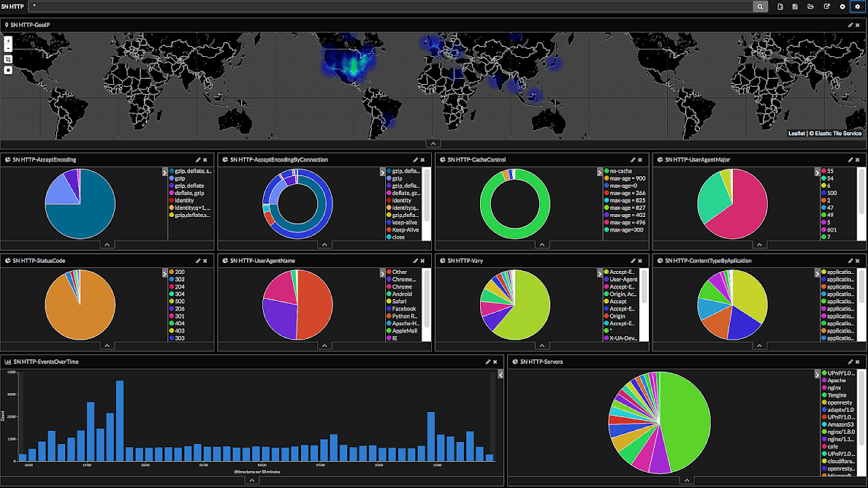Add a visualization with the plus icon
Image resolution: width=868 pixels, height=488 pixels.
(842, 6)
